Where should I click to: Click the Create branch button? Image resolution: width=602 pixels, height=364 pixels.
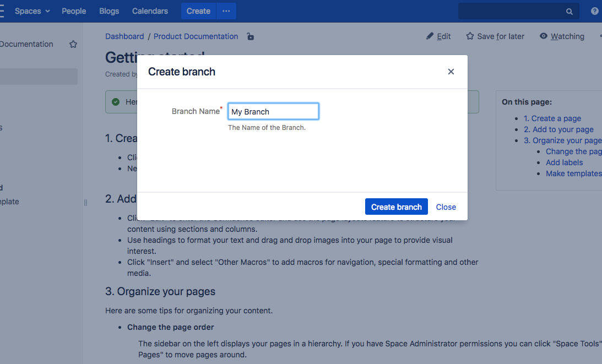(x=396, y=207)
